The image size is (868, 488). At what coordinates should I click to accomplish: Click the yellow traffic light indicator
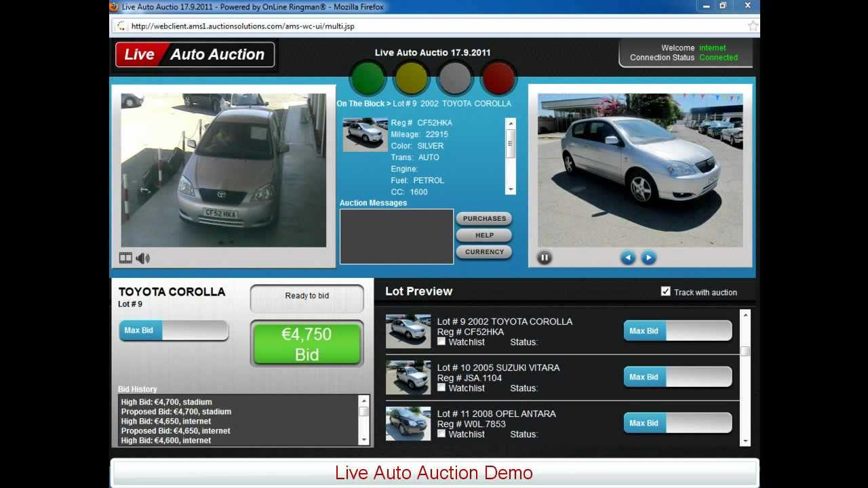coord(412,79)
